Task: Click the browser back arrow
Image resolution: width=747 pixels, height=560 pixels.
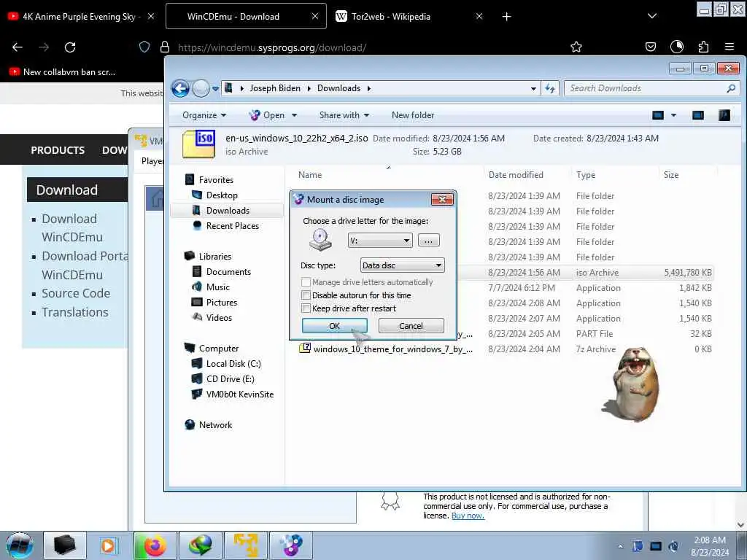Action: [x=18, y=47]
